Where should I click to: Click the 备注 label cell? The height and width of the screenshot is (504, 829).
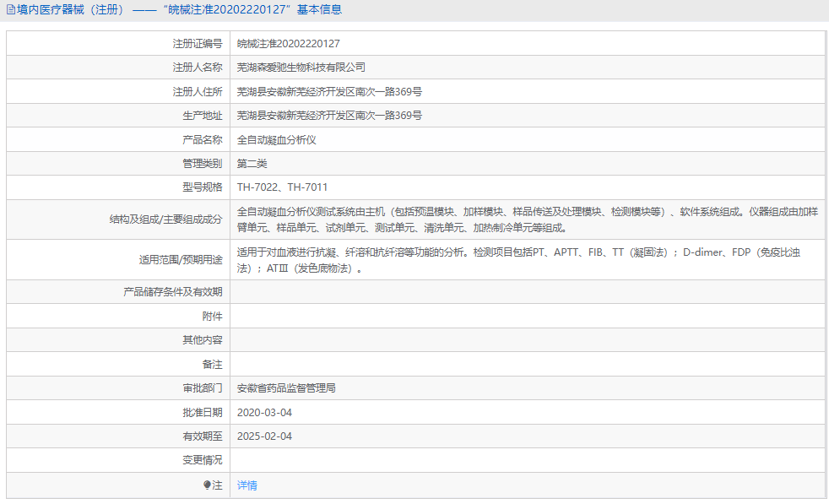118,365
